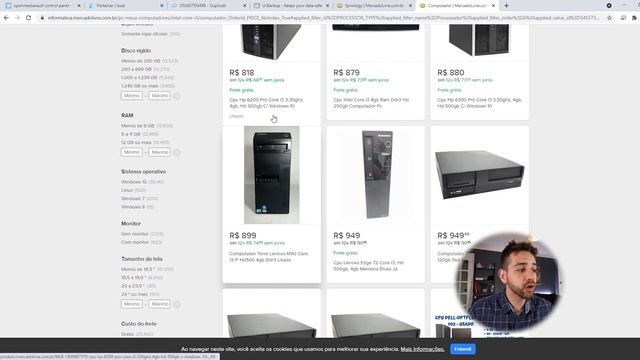Open a new browser tab with plus icon
640x360 pixels.
(x=506, y=6)
